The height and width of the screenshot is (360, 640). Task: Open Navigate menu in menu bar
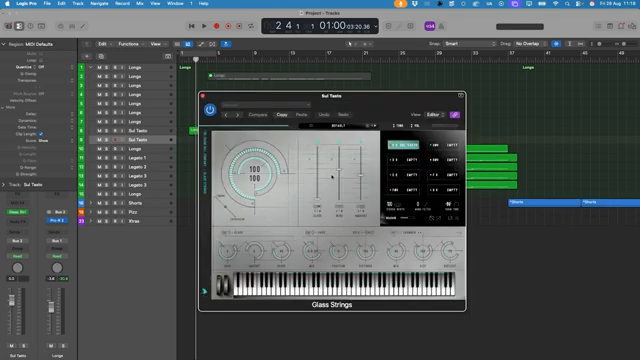99,3
